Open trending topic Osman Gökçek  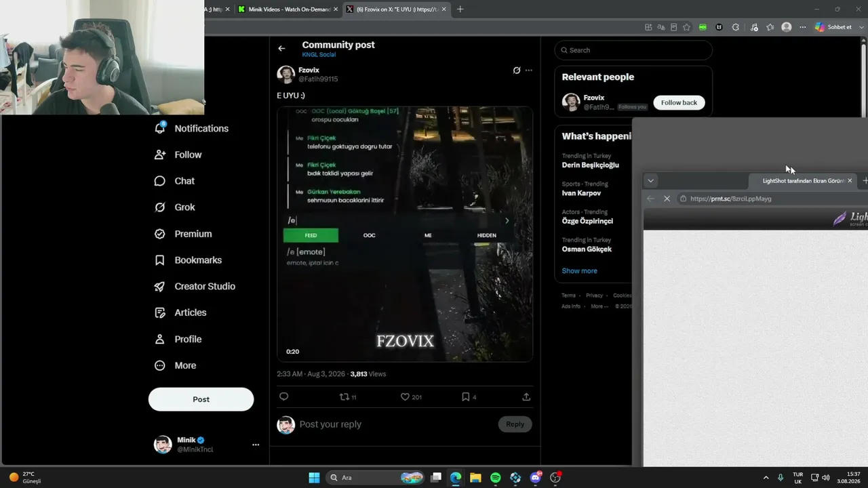[x=587, y=249]
